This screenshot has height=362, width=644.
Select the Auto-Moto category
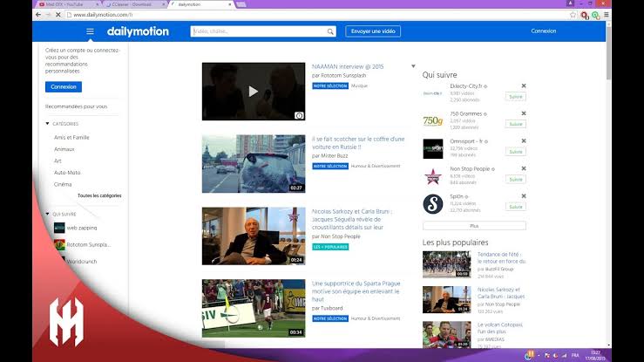coord(67,173)
